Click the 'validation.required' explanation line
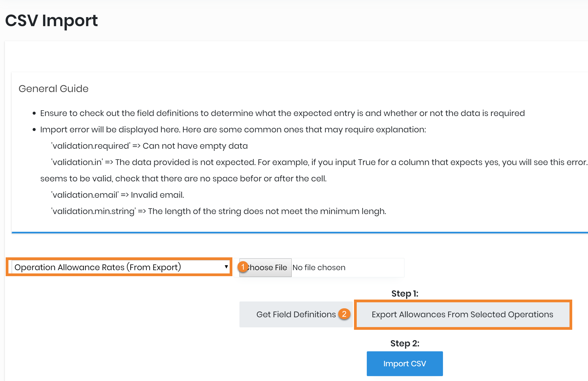The image size is (588, 381). [149, 146]
